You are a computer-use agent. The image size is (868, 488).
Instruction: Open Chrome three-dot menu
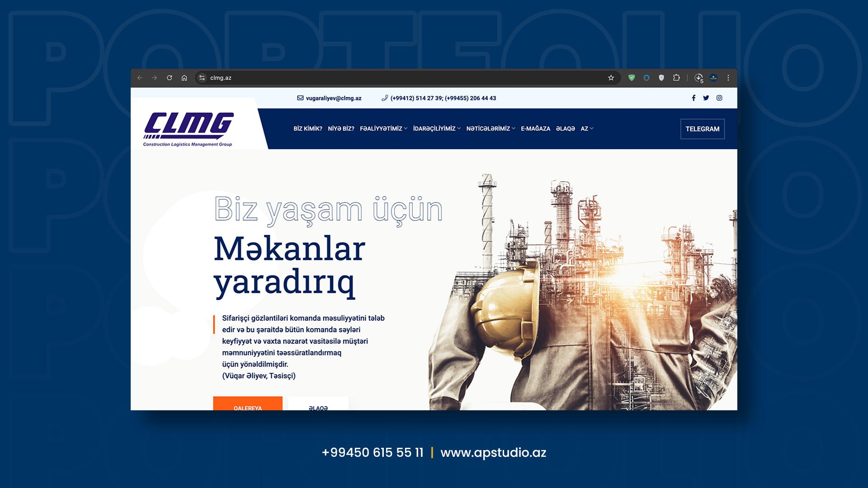point(728,78)
